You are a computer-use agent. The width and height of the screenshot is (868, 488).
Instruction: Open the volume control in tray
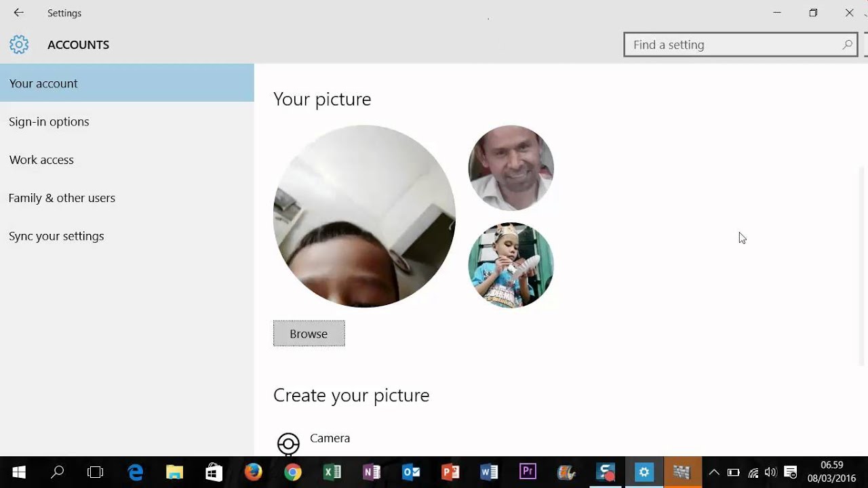click(x=770, y=472)
